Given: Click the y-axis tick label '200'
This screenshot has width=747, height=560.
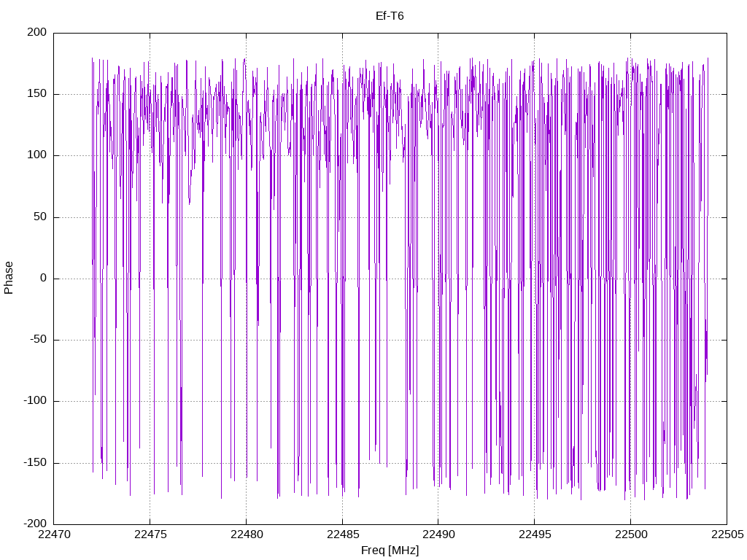Looking at the screenshot, I should tap(36, 32).
